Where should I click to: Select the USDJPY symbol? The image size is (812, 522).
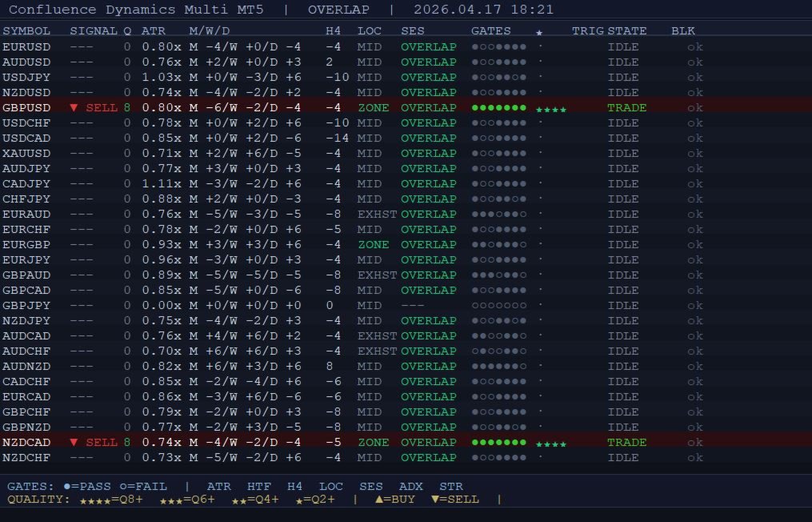[x=26, y=77]
